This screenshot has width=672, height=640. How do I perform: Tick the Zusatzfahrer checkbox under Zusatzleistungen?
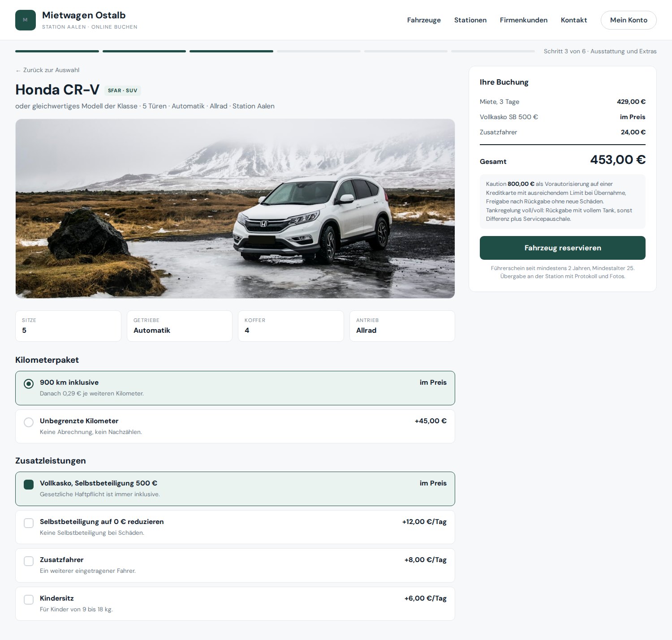tap(29, 561)
